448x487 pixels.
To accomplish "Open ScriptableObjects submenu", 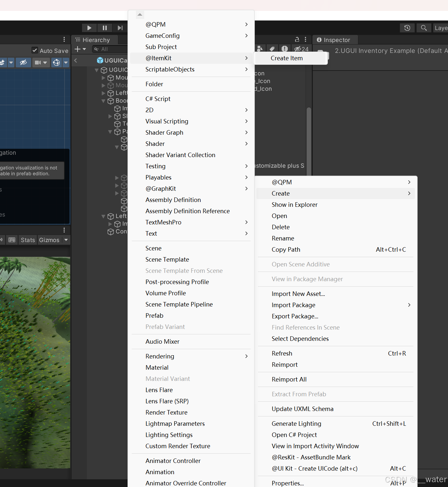I will [191, 69].
